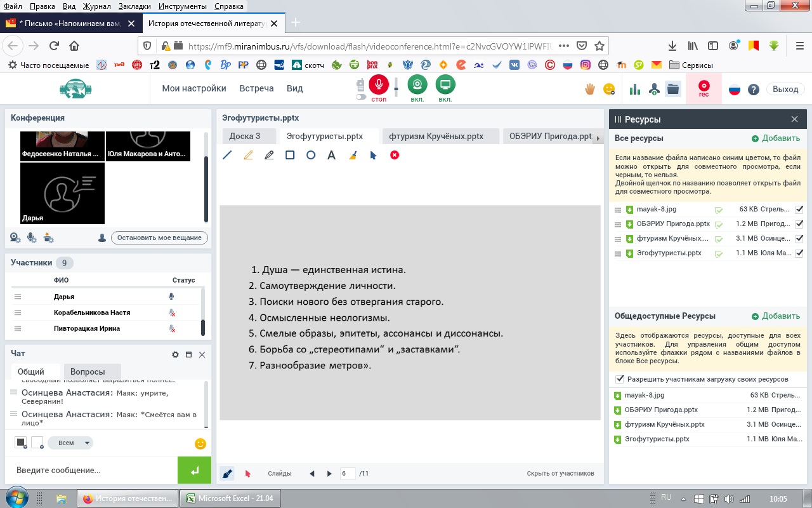
Task: Stop the microphone with red mic button
Action: [x=379, y=84]
